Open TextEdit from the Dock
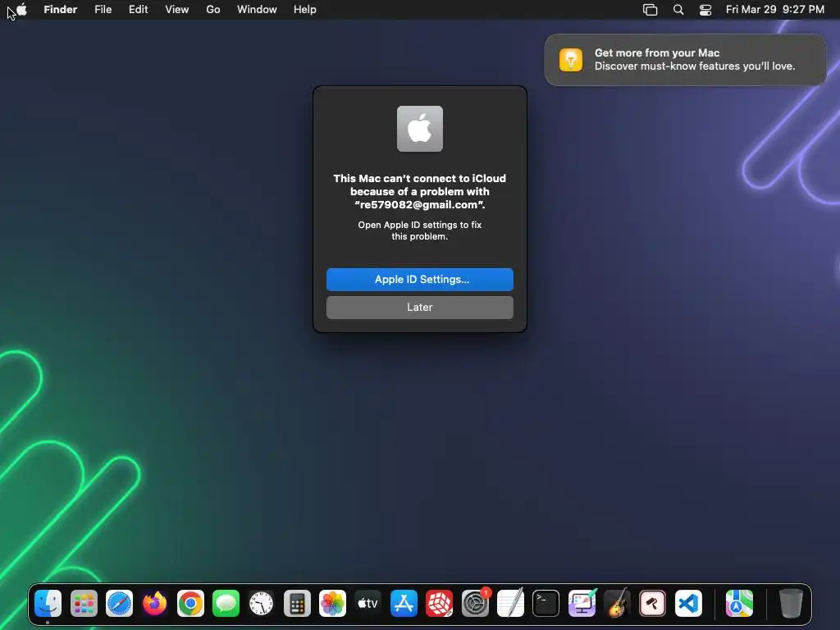 pos(510,604)
